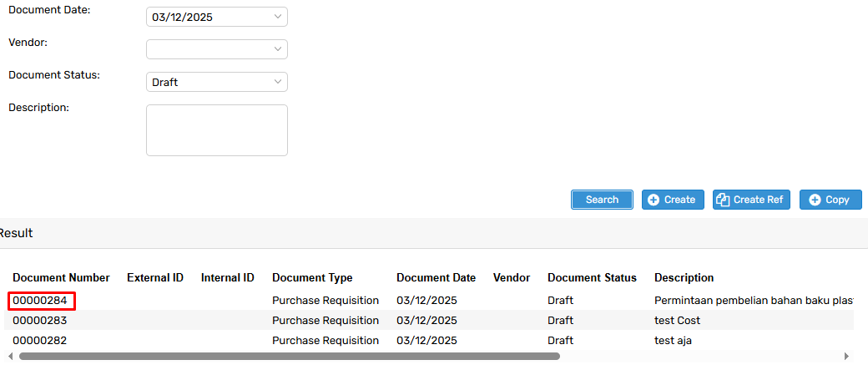
Task: Sort by Document Number column header
Action: tap(61, 277)
